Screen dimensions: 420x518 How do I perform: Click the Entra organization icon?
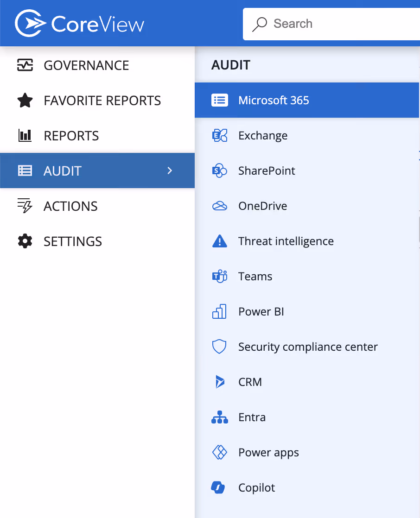pos(219,417)
